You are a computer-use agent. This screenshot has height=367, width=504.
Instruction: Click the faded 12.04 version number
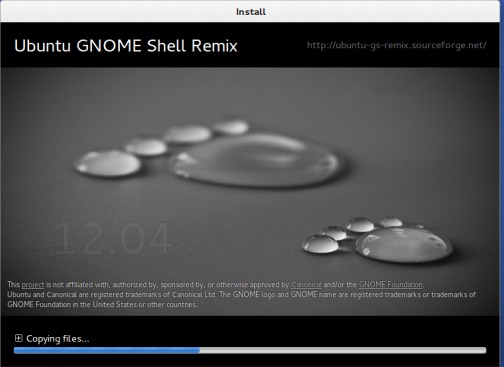(113, 239)
